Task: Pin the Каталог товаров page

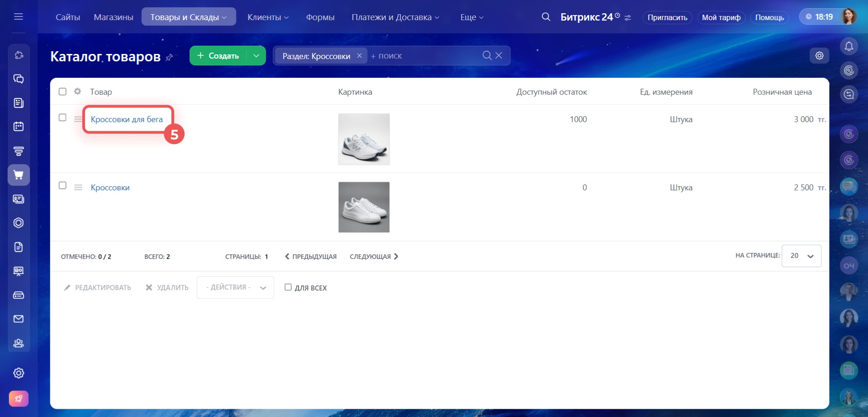Action: click(170, 57)
